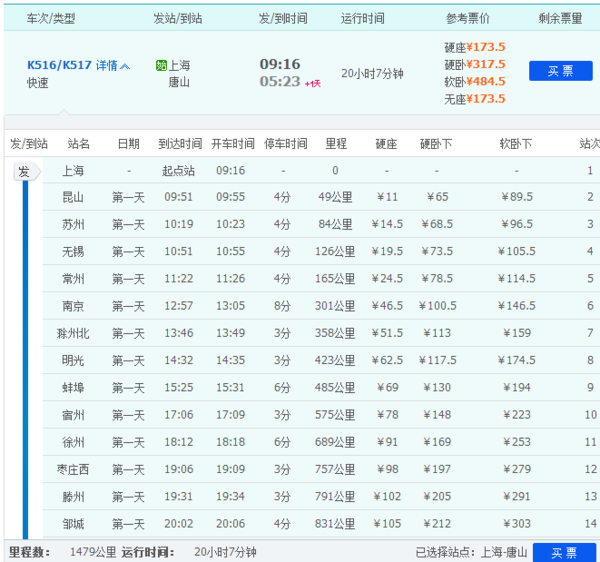Image resolution: width=600 pixels, height=562 pixels.
Task: Click the 软卧¥484.5 price
Action: click(x=475, y=81)
